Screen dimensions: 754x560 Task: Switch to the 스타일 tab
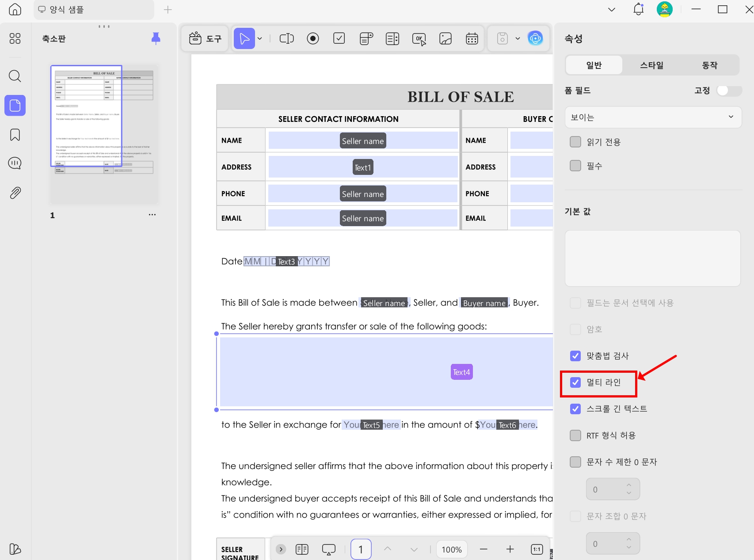point(652,65)
